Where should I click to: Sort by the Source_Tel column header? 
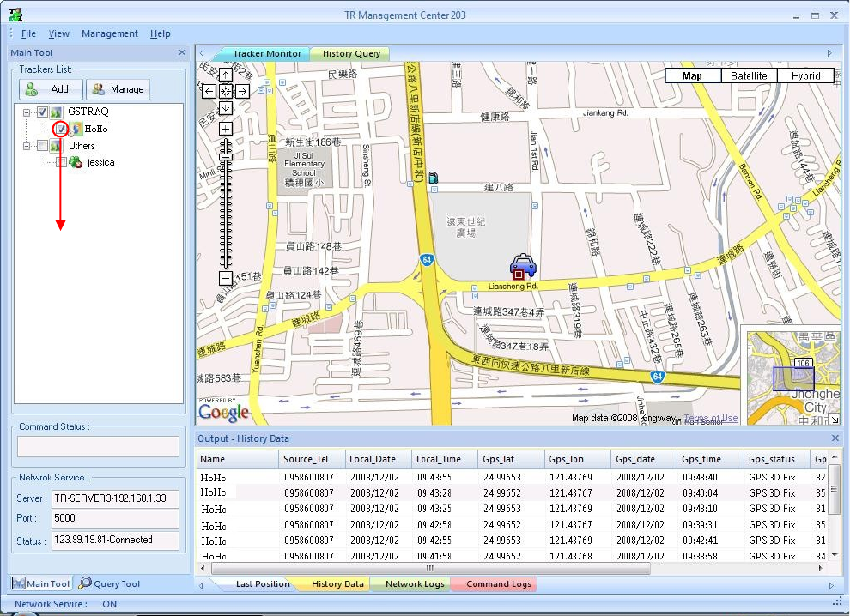[x=313, y=459]
